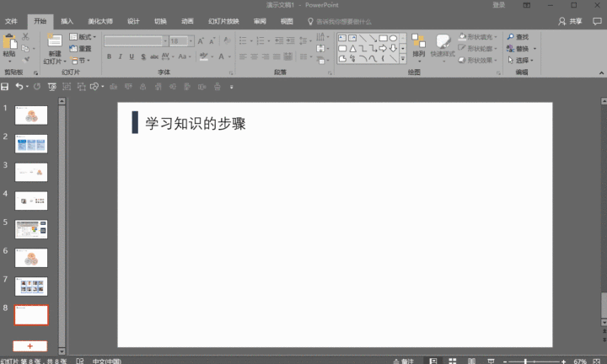Screen dimensions: 607x364
Task: Switch to the Transitions tab
Action: click(x=160, y=21)
